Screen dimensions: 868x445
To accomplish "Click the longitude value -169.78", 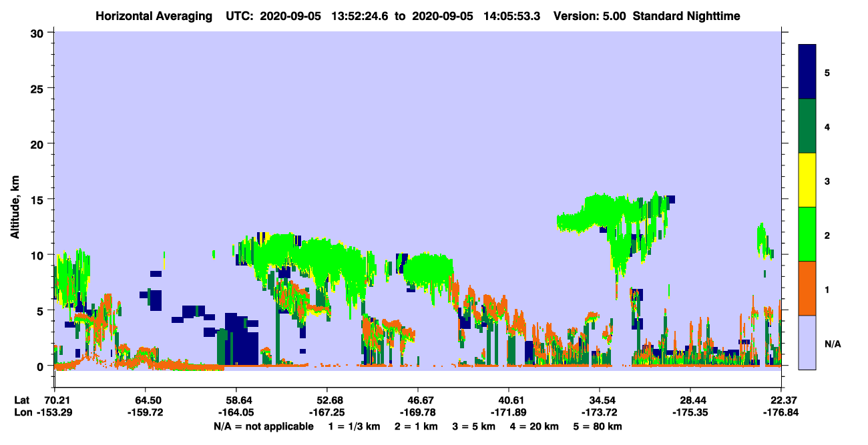I will [418, 412].
